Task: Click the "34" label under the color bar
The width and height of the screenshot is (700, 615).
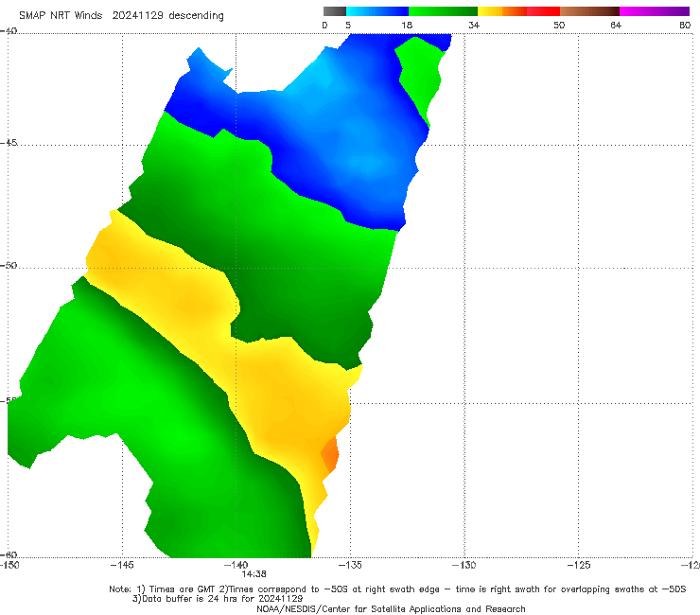Action: click(x=474, y=26)
